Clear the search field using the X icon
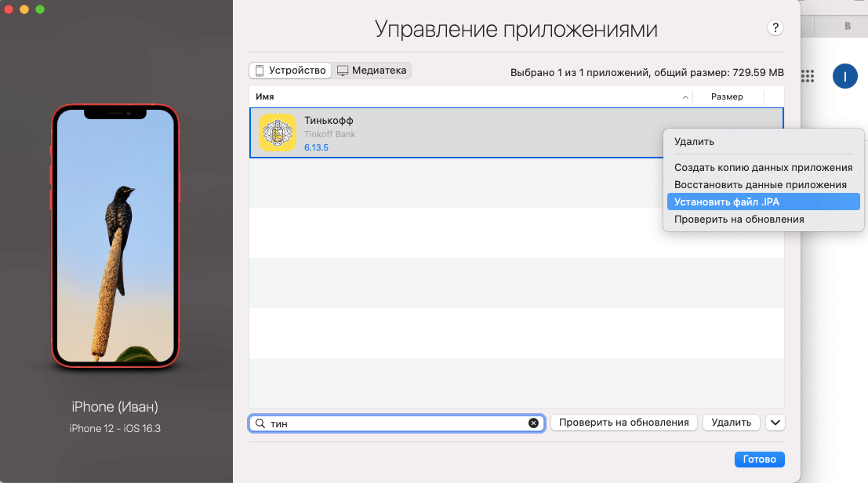The height and width of the screenshot is (483, 868). tap(533, 423)
